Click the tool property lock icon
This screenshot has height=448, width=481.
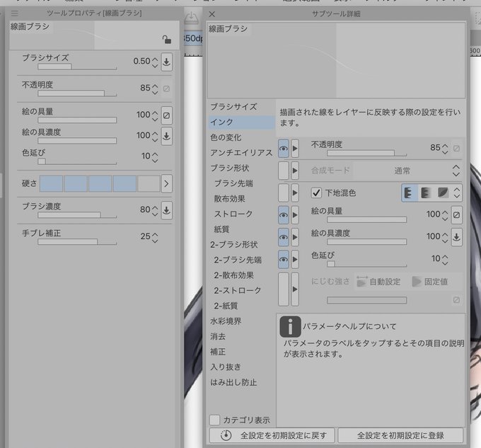166,40
